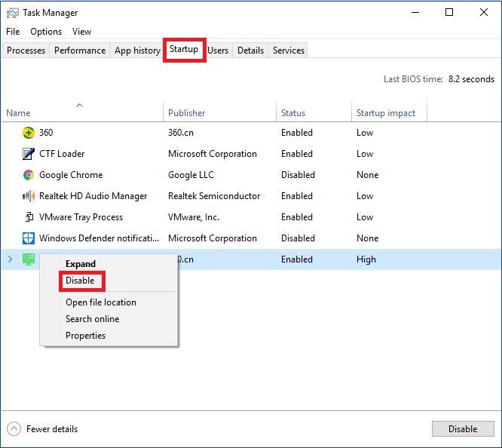Open Properties from the context menu

[x=85, y=336]
